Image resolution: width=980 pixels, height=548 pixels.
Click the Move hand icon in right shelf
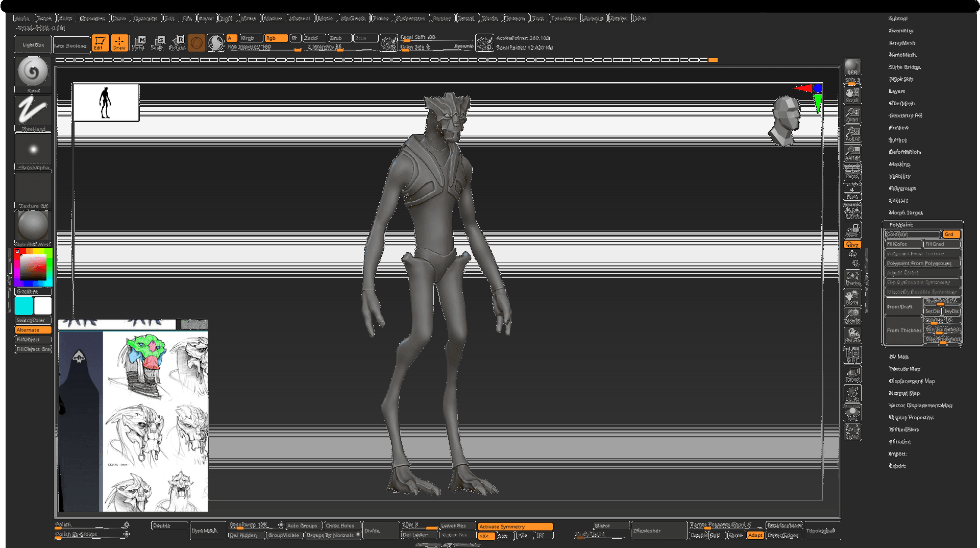click(852, 297)
